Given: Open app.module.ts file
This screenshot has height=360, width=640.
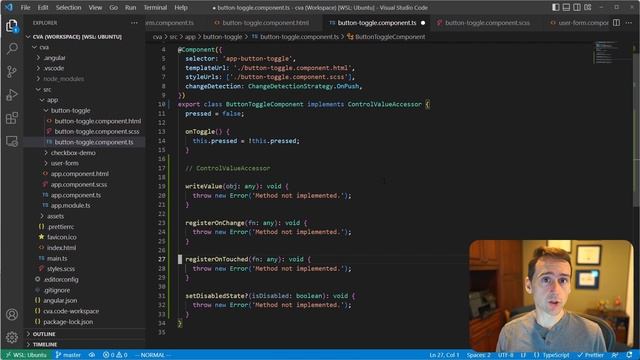Looking at the screenshot, I should 84,205.
